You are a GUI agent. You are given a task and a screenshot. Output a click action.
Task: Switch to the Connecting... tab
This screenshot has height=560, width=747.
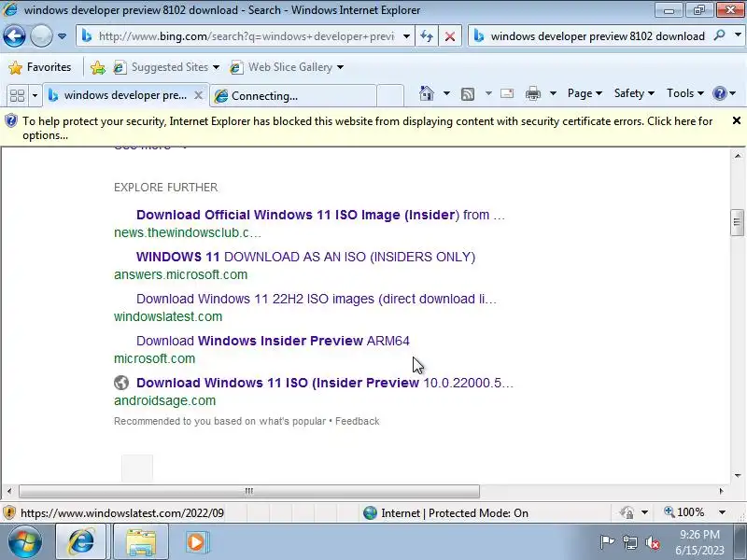click(293, 96)
